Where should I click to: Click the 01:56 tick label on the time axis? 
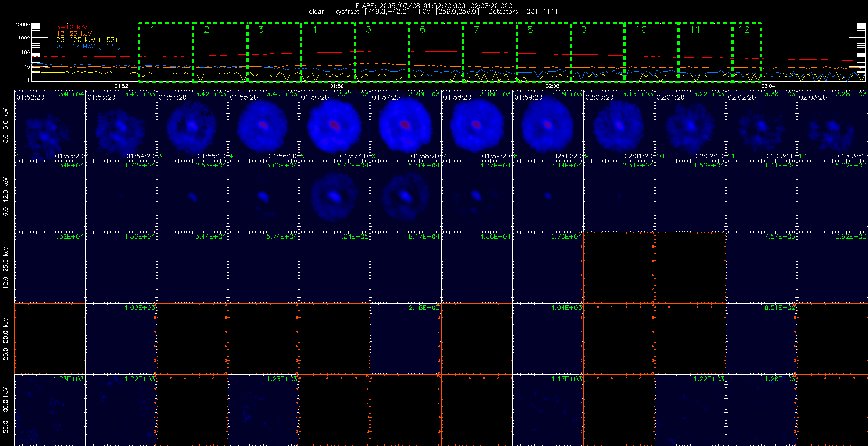pyautogui.click(x=337, y=86)
